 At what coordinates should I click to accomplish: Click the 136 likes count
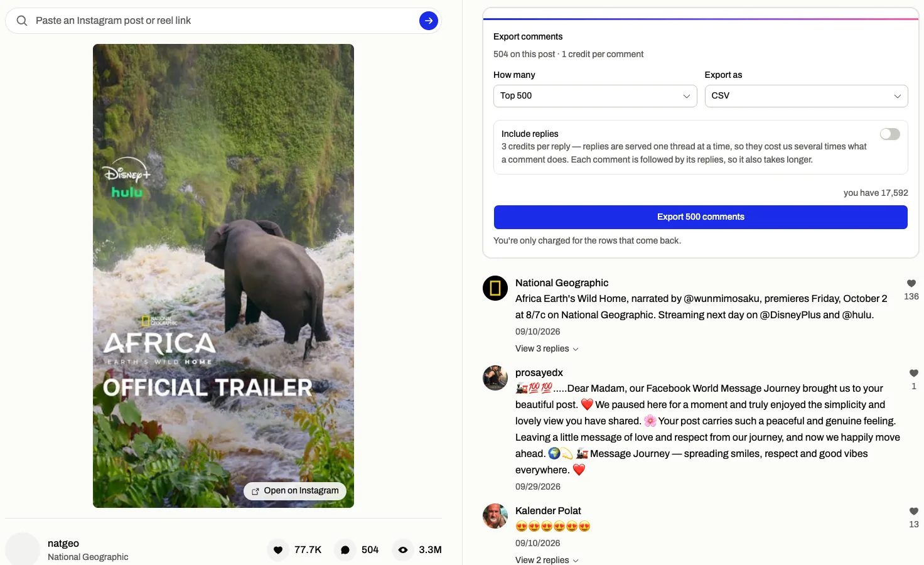[911, 296]
